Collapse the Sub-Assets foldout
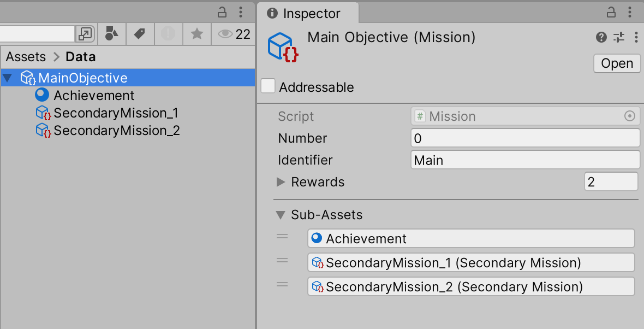Image resolution: width=644 pixels, height=329 pixels. (281, 215)
